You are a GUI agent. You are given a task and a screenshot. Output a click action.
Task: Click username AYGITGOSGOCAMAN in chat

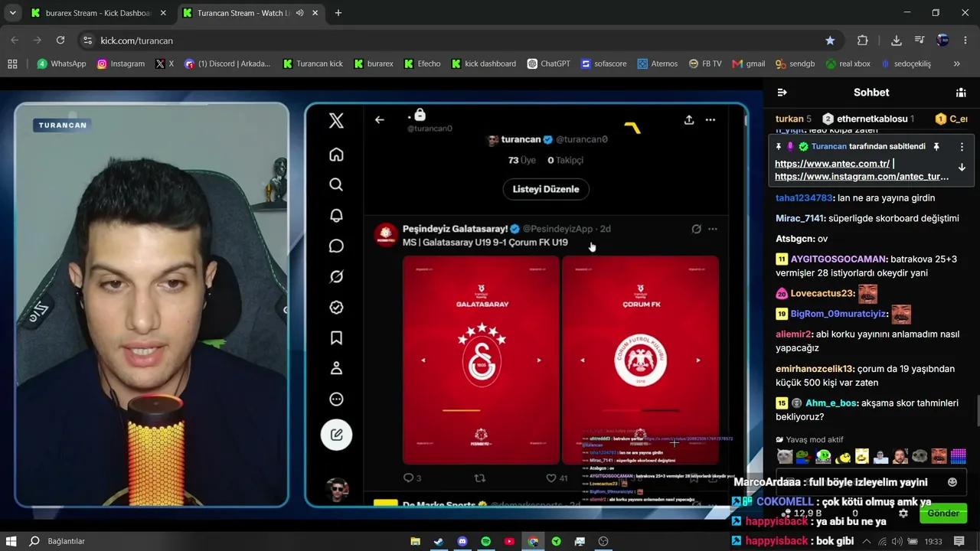(x=839, y=259)
